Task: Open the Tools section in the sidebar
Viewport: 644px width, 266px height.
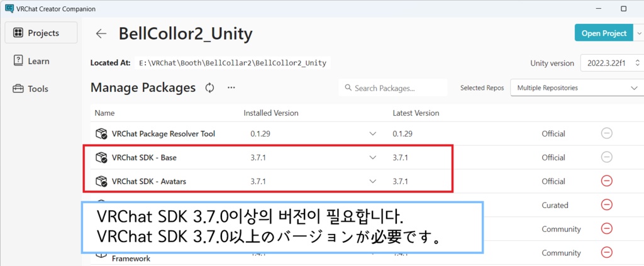Action: (38, 89)
